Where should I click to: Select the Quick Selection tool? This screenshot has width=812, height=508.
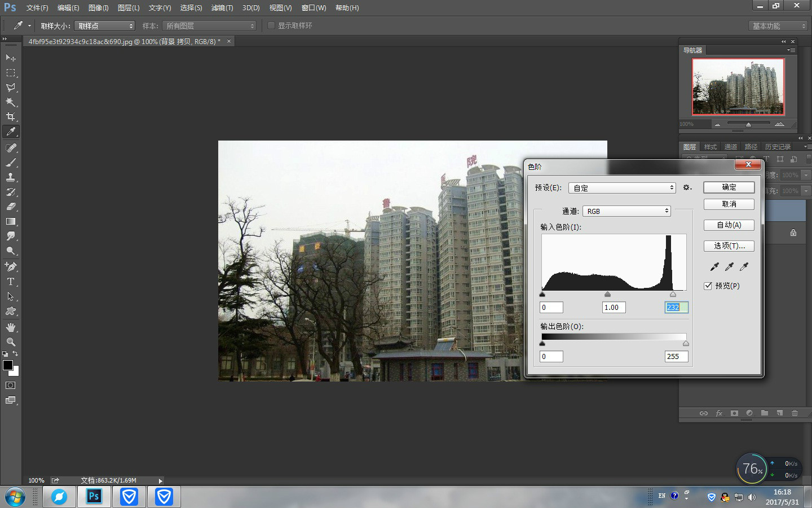coord(11,102)
